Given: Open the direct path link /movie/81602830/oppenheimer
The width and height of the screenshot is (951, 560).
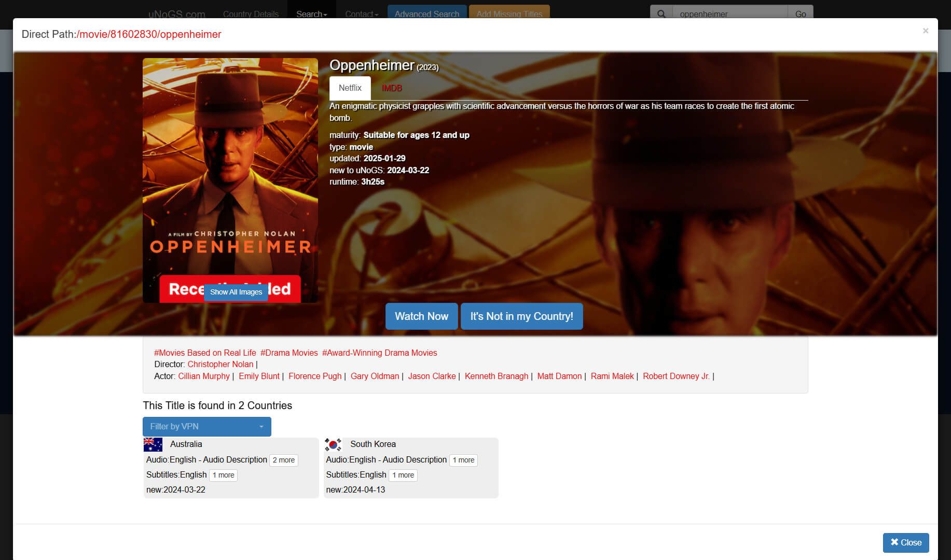Looking at the screenshot, I should pyautogui.click(x=149, y=34).
